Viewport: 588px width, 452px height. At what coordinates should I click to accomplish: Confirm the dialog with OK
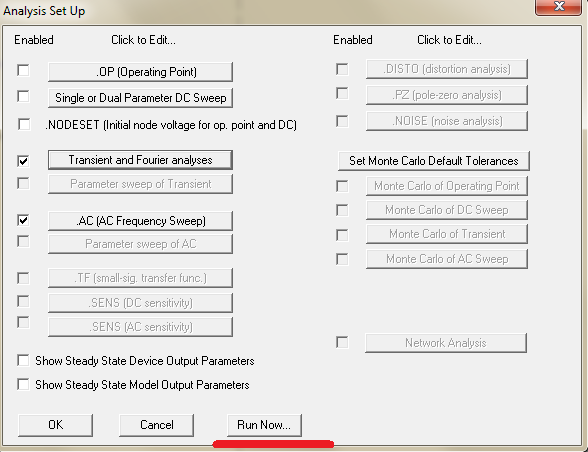click(x=56, y=425)
